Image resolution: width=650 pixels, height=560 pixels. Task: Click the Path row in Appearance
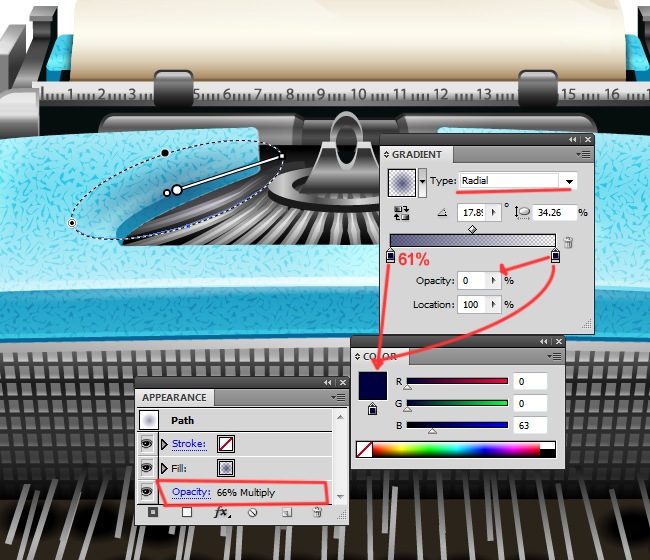tap(235, 420)
